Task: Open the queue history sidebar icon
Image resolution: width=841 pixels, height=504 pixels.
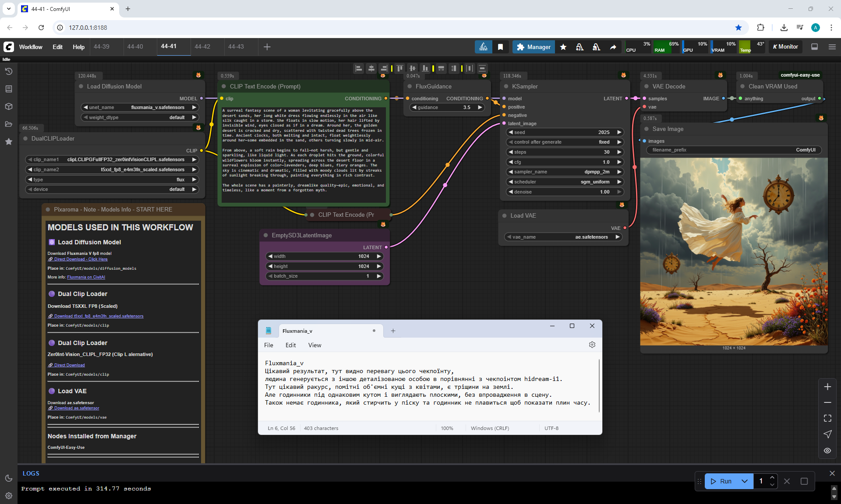Action: (x=8, y=71)
